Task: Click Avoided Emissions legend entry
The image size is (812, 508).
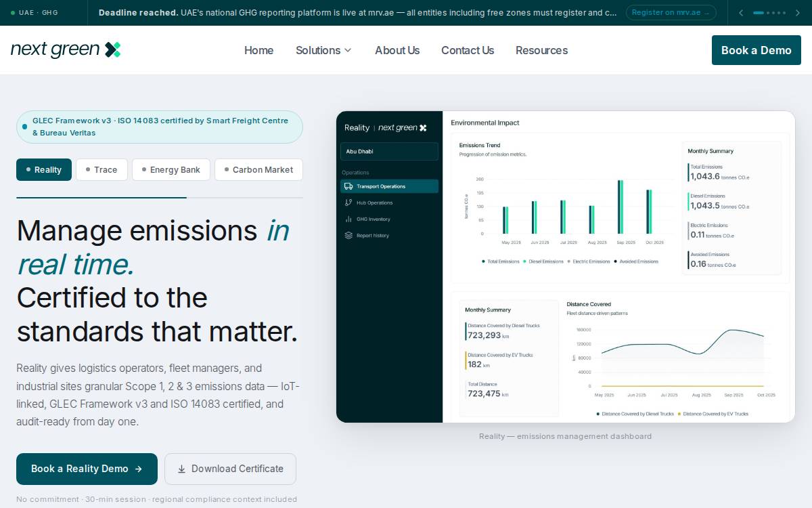Action: [x=636, y=261]
